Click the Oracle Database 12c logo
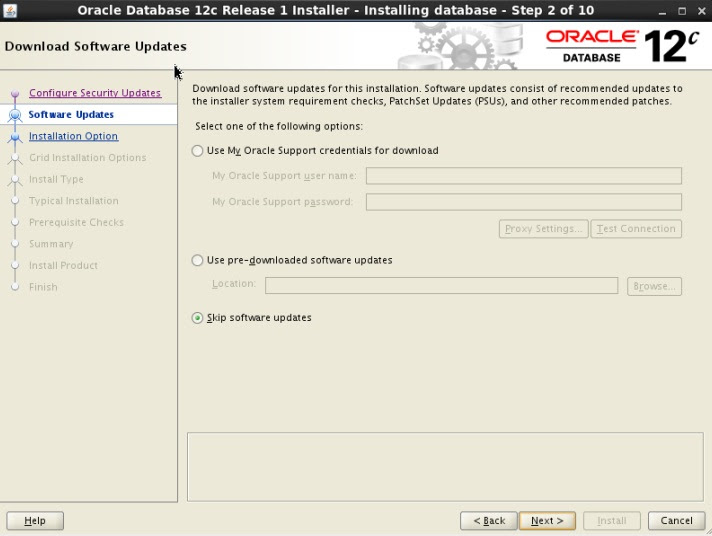Viewport: 712px width, 536px height. [622, 46]
